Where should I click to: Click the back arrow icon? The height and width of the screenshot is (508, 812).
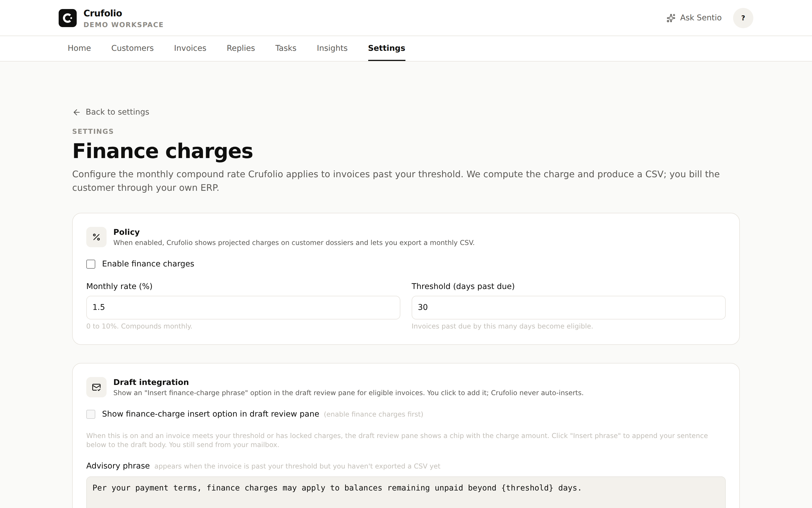coord(76,112)
